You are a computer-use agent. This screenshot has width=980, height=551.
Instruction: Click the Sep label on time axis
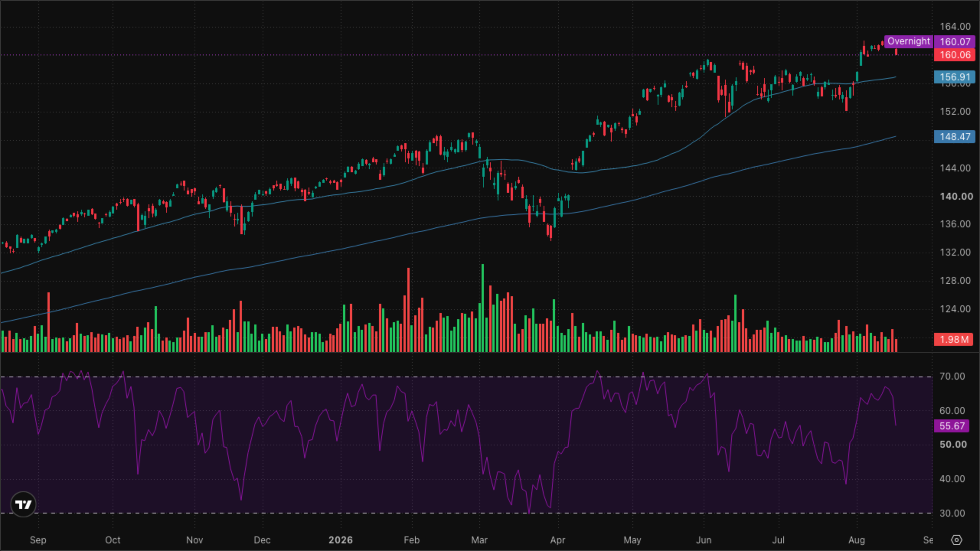(x=38, y=540)
